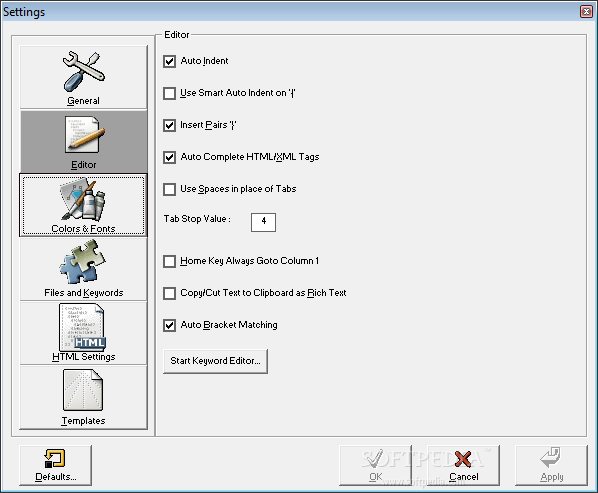Toggle Auto Complete HTML/XML Tags
The height and width of the screenshot is (493, 598).
pyautogui.click(x=169, y=157)
